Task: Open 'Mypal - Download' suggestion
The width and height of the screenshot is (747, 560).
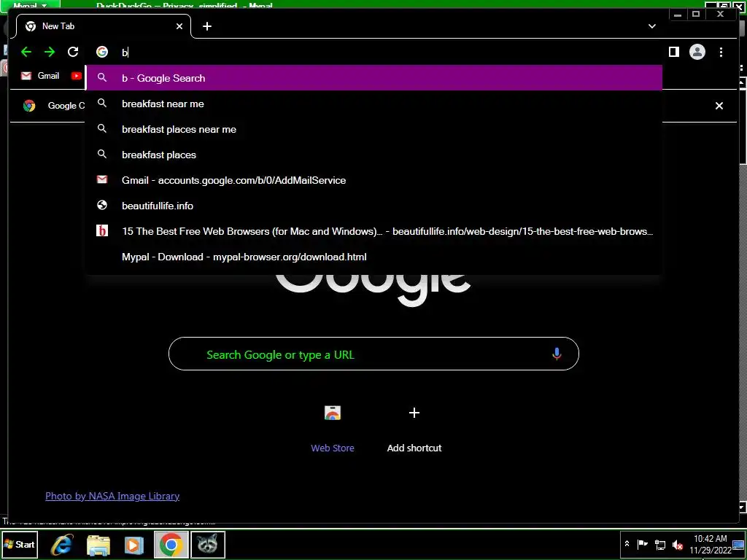Action: click(374, 257)
